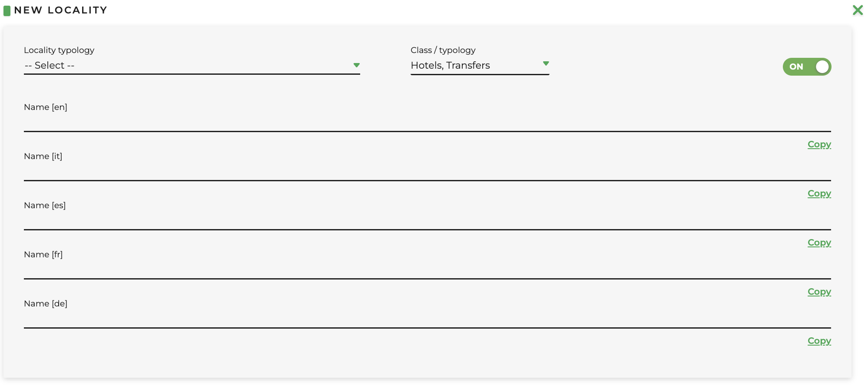
Task: Close the New Locality dialog
Action: coord(858,10)
